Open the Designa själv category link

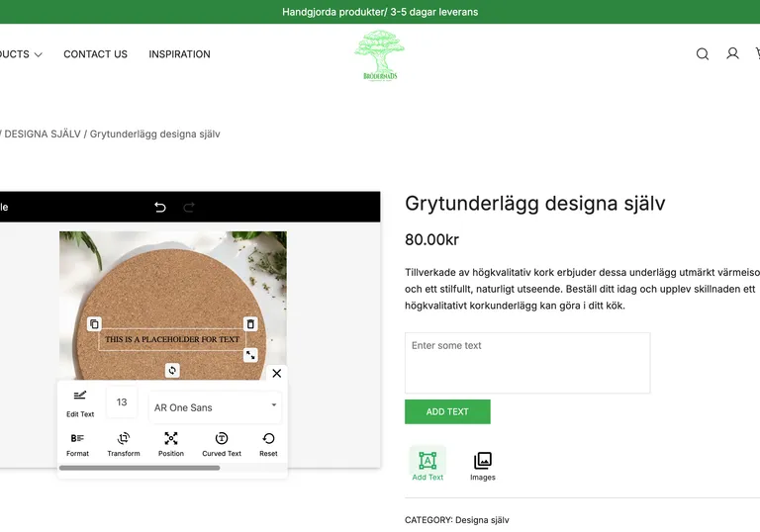pyautogui.click(x=482, y=520)
